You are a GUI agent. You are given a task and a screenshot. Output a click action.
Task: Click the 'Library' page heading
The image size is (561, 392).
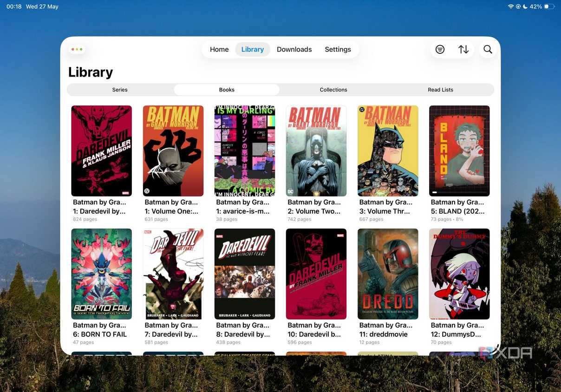coord(91,72)
